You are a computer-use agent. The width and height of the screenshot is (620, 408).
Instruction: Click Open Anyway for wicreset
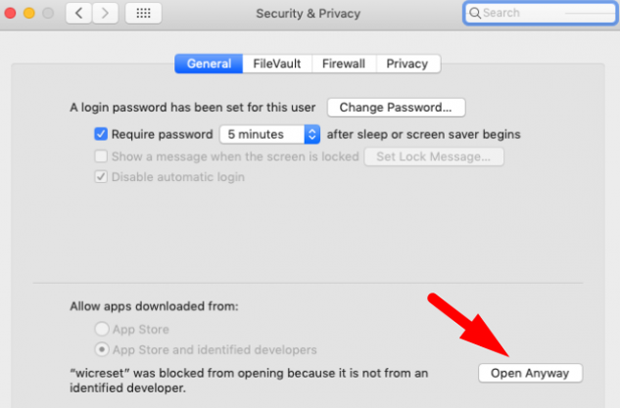click(x=530, y=373)
